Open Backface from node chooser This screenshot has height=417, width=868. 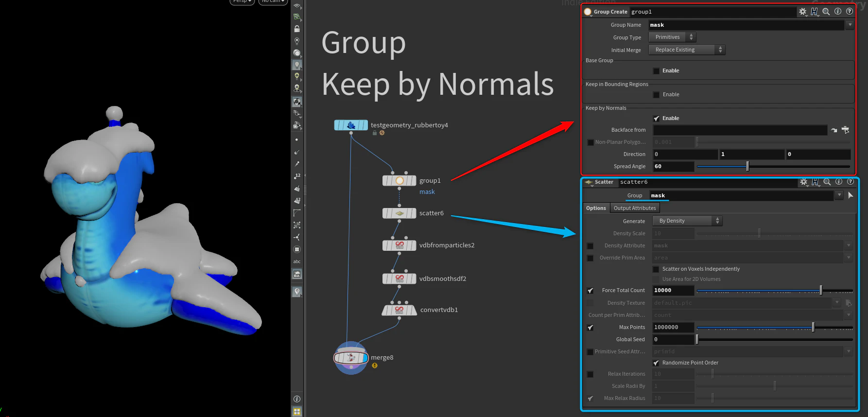846,130
